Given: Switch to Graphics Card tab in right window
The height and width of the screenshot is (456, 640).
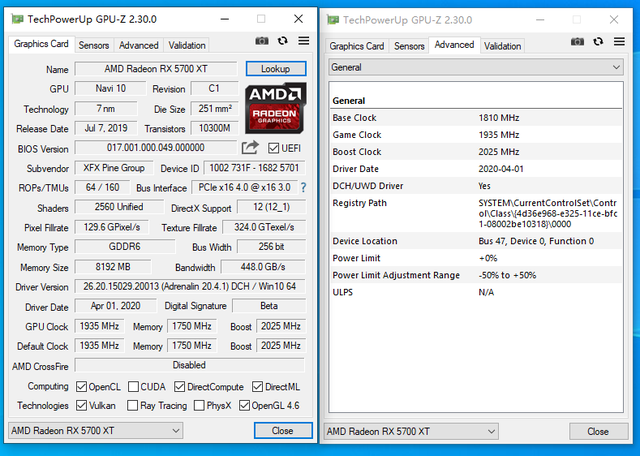Looking at the screenshot, I should pyautogui.click(x=357, y=46).
